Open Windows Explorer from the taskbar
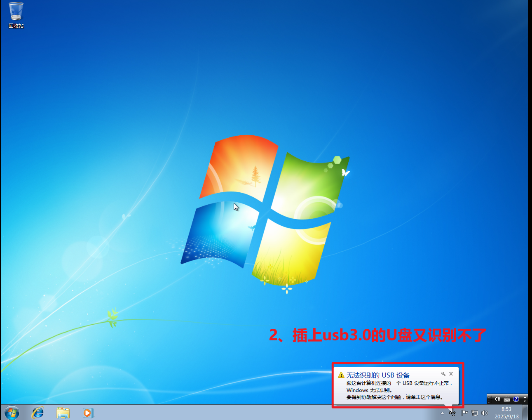Screen dimensions: 532x420 (x=63, y=413)
